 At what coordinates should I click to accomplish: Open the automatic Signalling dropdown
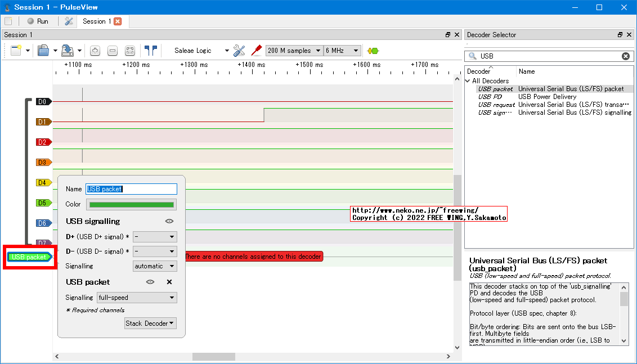pyautogui.click(x=155, y=266)
